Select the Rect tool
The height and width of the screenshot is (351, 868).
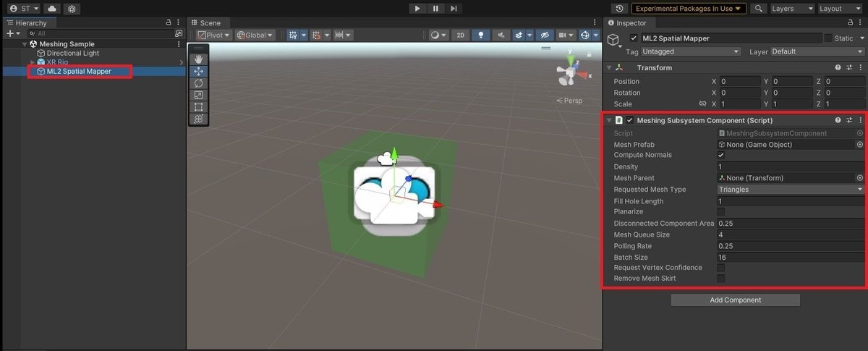[x=198, y=106]
